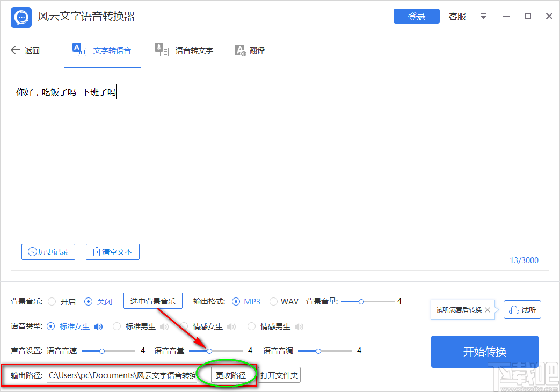Select 关闭 to disable background music
This screenshot has width=560, height=392.
(88, 301)
